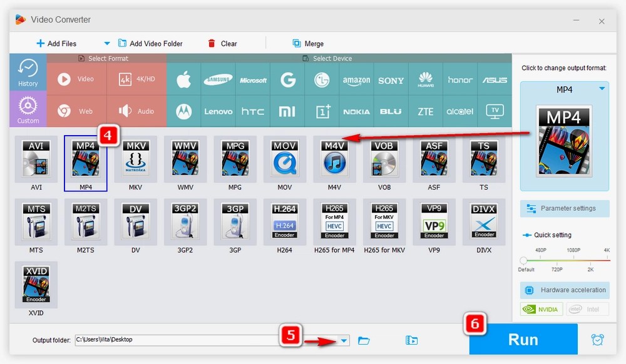The width and height of the screenshot is (626, 364).
Task: Open the 4K/HD format category
Action: tap(136, 79)
